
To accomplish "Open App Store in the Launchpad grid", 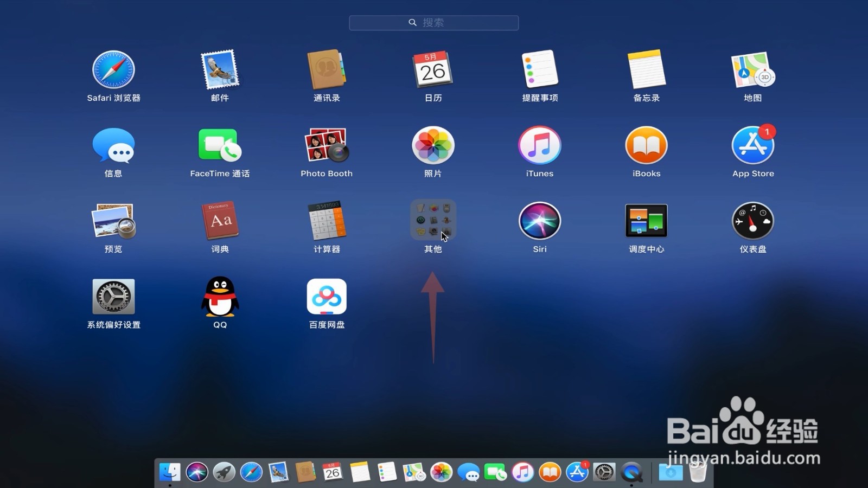I will [x=753, y=145].
